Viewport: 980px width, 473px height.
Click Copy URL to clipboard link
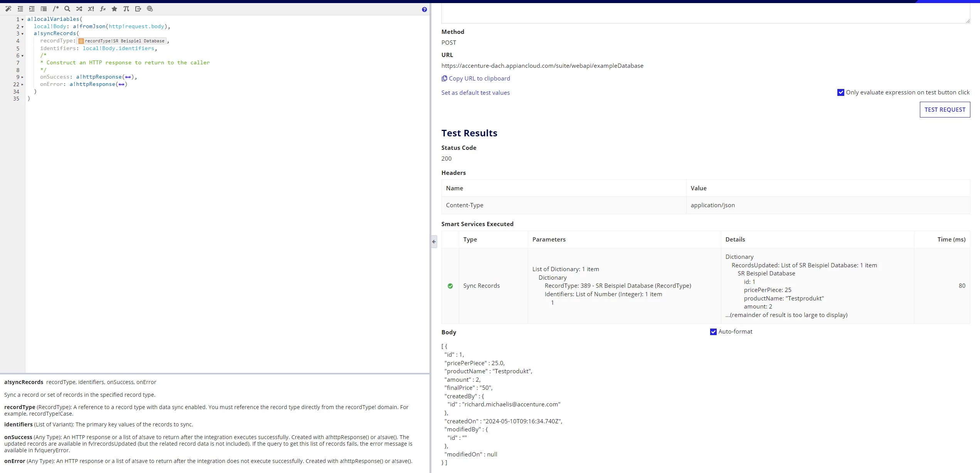(479, 78)
